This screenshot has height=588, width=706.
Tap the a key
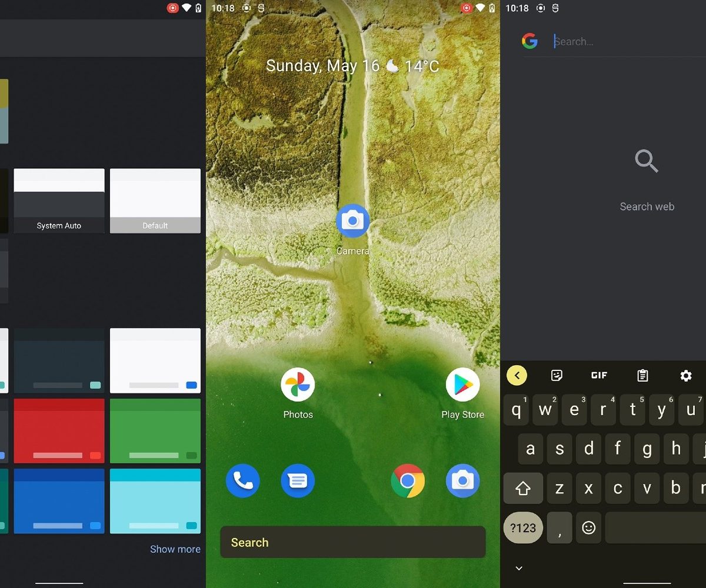point(531,449)
